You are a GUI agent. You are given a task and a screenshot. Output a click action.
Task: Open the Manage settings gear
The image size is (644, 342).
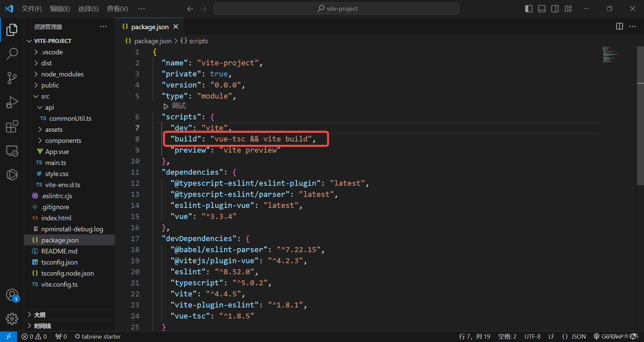(x=12, y=319)
